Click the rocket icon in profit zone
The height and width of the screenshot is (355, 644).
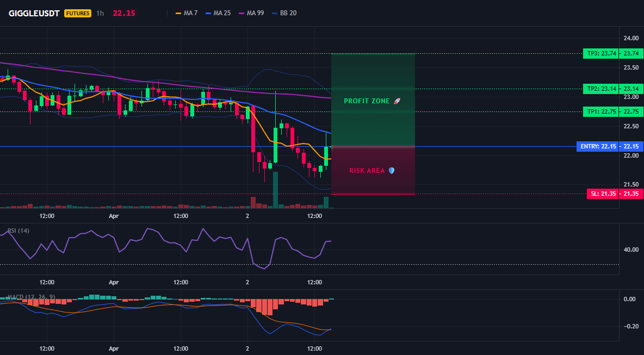[397, 101]
